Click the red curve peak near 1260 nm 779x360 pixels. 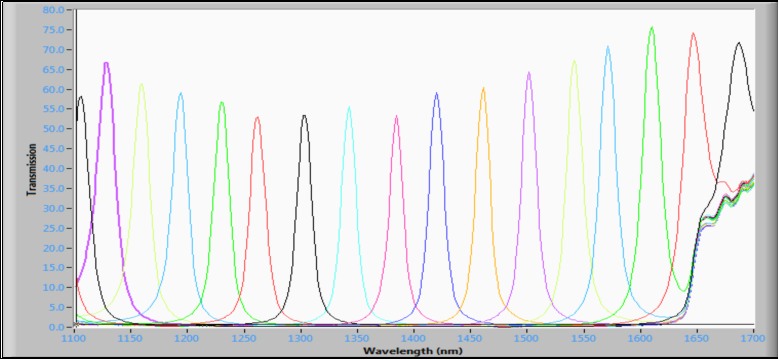click(x=257, y=118)
